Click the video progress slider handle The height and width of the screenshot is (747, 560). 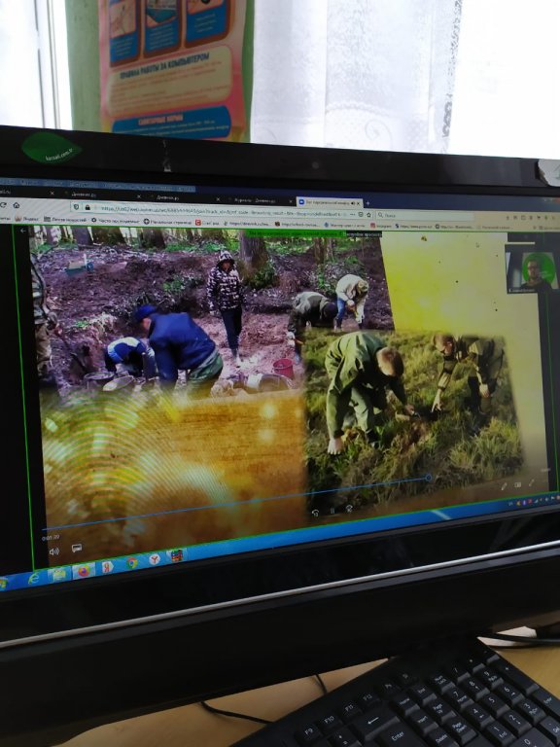coord(428,478)
